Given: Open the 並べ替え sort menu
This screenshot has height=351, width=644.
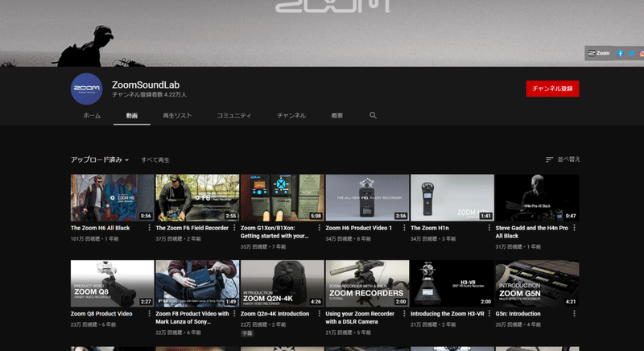Looking at the screenshot, I should [563, 159].
